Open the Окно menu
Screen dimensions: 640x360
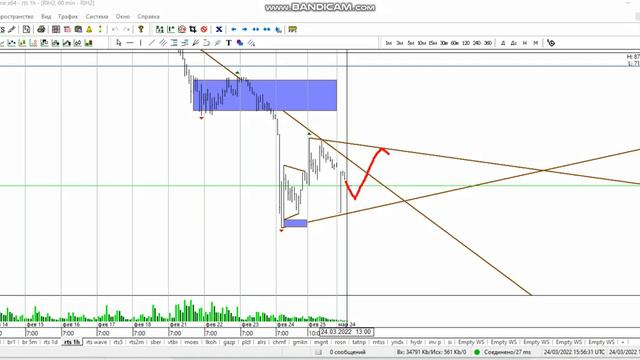tap(122, 16)
